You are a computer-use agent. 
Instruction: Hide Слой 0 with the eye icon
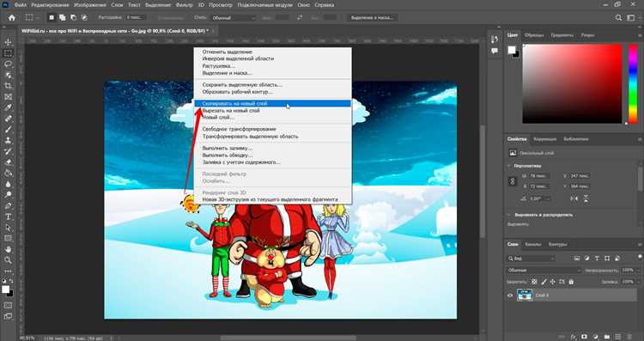(510, 295)
